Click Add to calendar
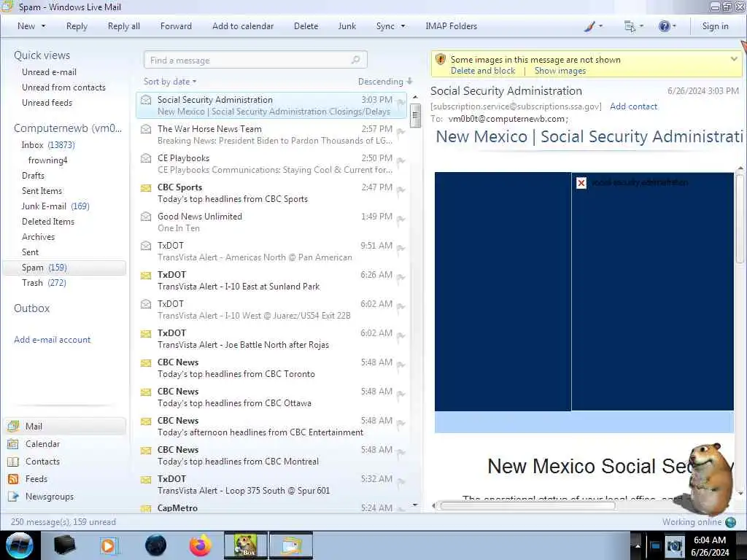The height and width of the screenshot is (560, 747). point(243,26)
